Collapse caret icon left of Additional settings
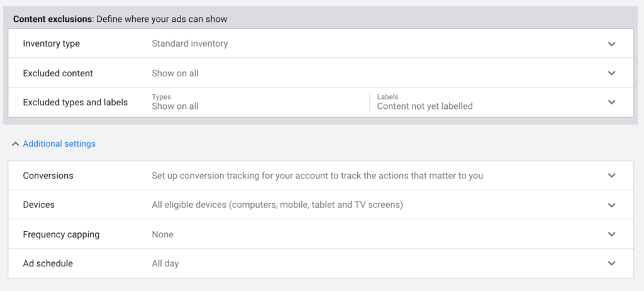This screenshot has height=291, width=644. pyautogui.click(x=15, y=144)
